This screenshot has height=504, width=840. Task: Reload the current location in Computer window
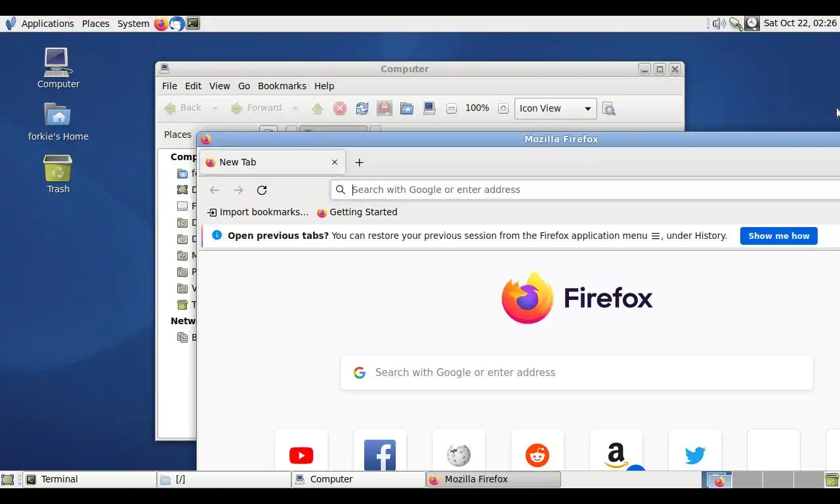tap(362, 109)
